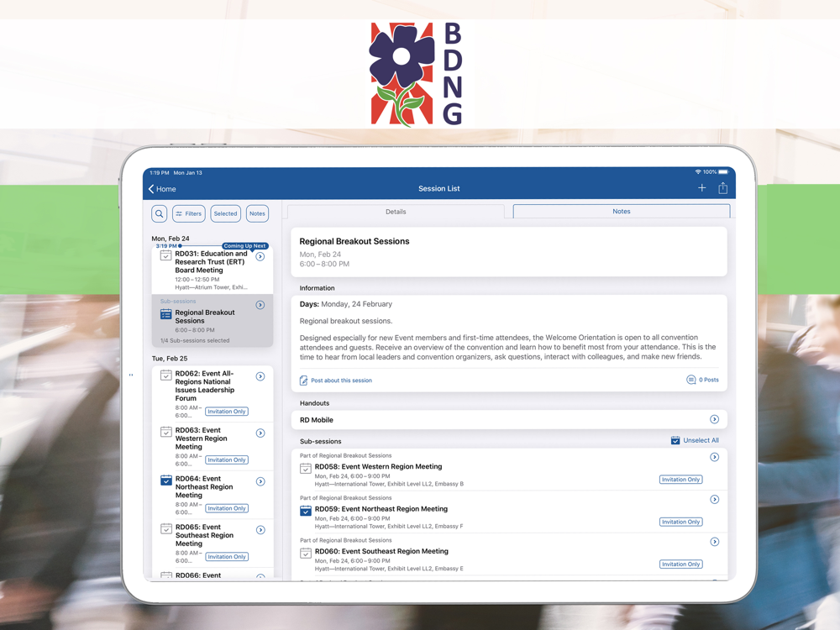The height and width of the screenshot is (630, 840).
Task: Click the Mon, Feb 24 date header
Action: pos(171,239)
